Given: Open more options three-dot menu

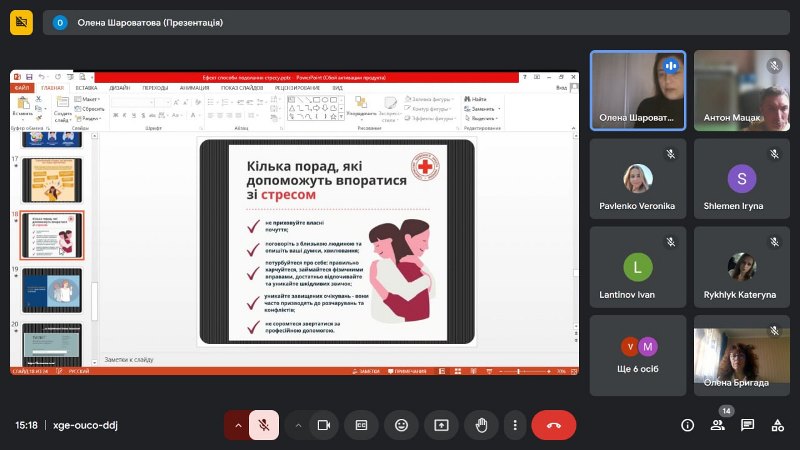Looking at the screenshot, I should (513, 425).
